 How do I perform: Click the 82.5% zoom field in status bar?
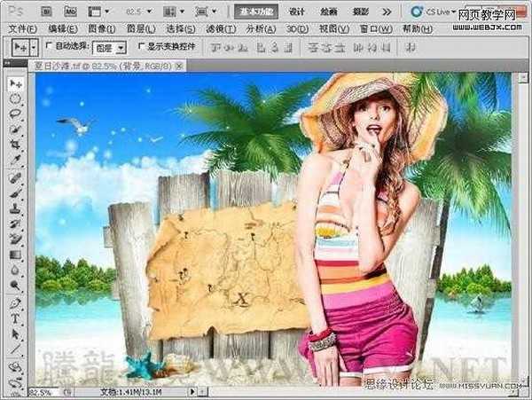pyautogui.click(x=40, y=392)
